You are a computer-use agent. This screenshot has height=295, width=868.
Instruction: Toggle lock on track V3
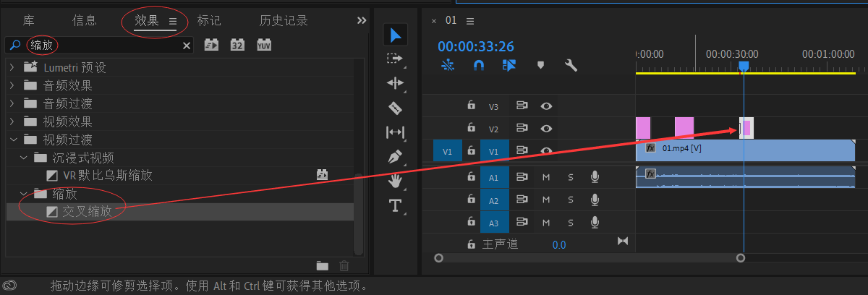point(471,106)
